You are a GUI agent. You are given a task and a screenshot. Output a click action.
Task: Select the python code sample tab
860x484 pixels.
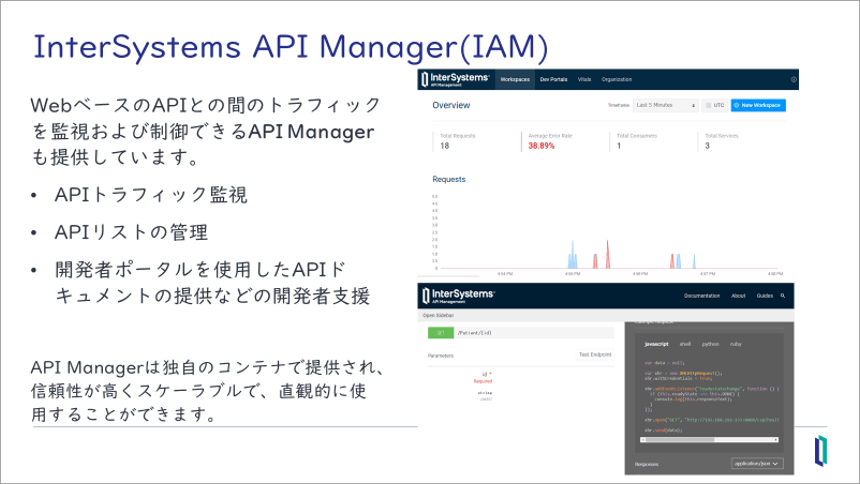(x=710, y=343)
